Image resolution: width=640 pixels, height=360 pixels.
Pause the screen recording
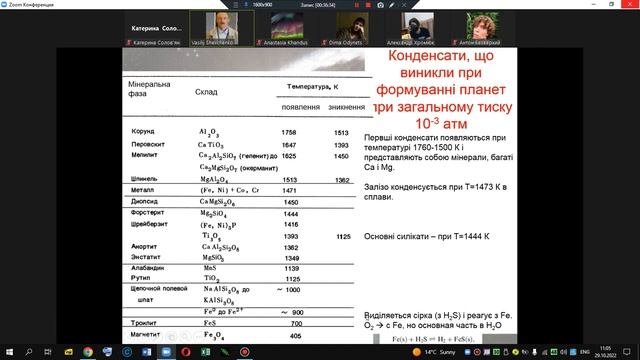pos(357,5)
